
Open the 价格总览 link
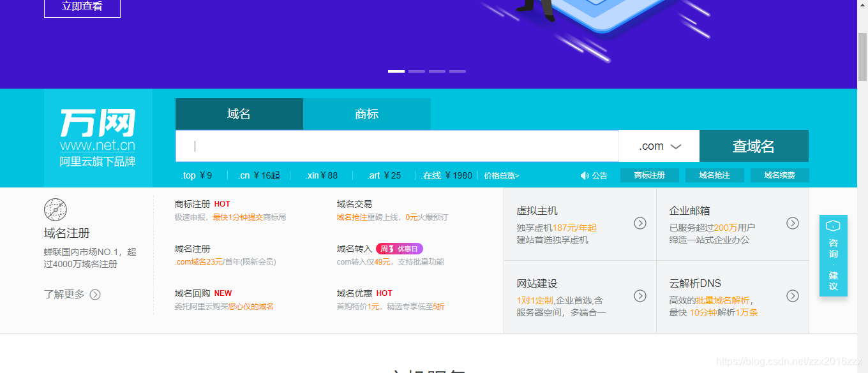[x=502, y=175]
